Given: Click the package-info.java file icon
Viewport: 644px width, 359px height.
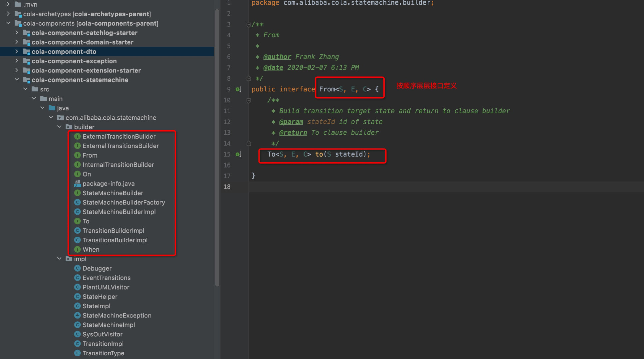Looking at the screenshot, I should (78, 183).
